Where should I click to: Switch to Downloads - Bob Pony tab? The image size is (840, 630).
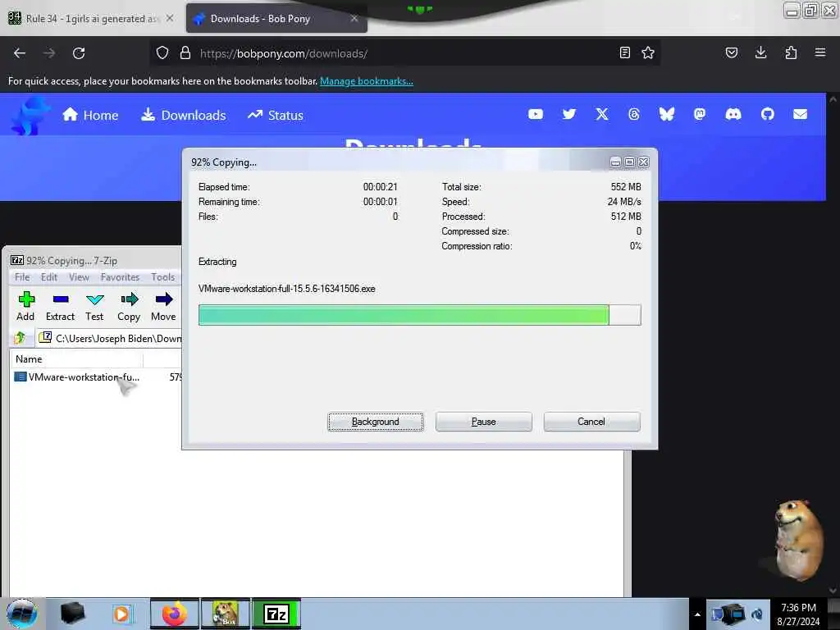pyautogui.click(x=276, y=18)
